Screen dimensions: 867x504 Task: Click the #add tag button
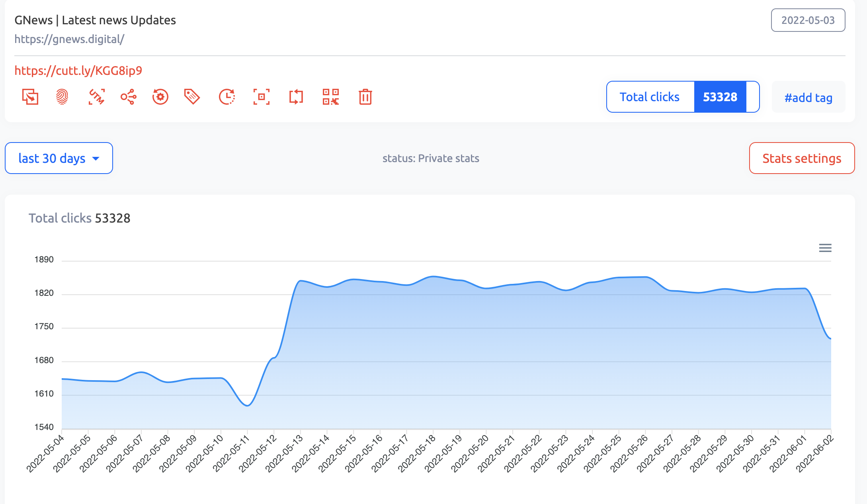[x=808, y=97]
